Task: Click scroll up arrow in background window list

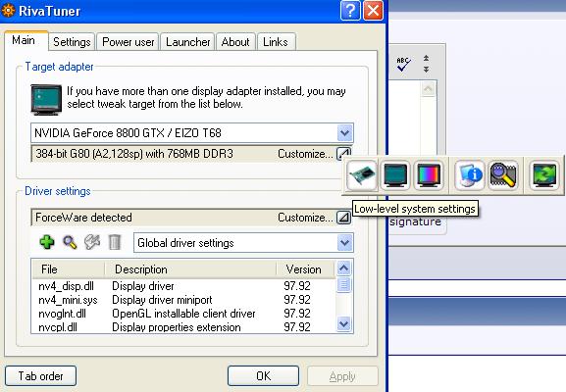Action: click(428, 89)
